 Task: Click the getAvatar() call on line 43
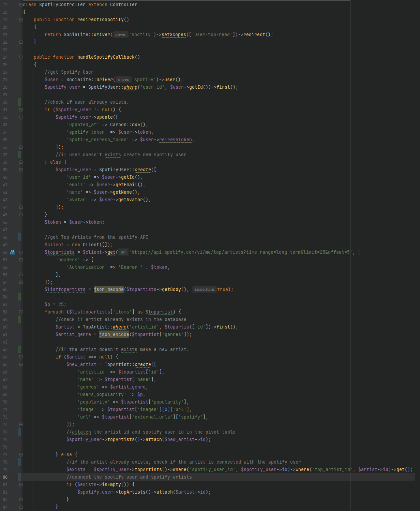point(133,200)
